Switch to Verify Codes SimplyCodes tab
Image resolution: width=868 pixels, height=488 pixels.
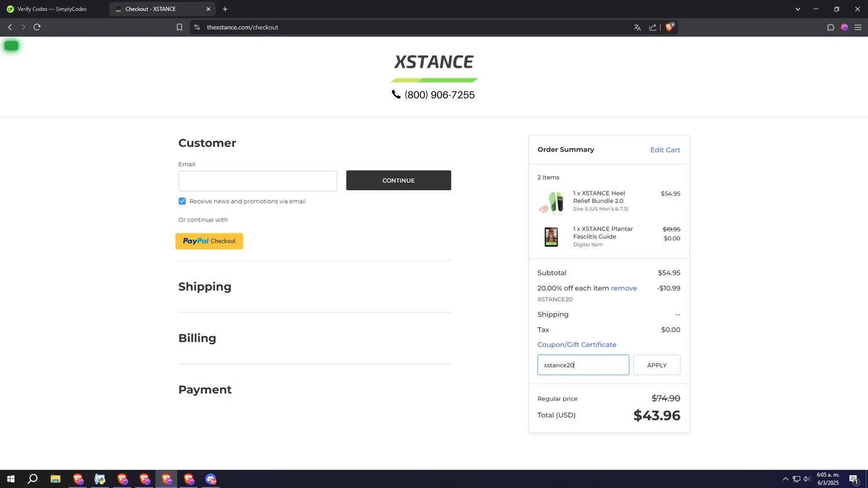(52, 9)
